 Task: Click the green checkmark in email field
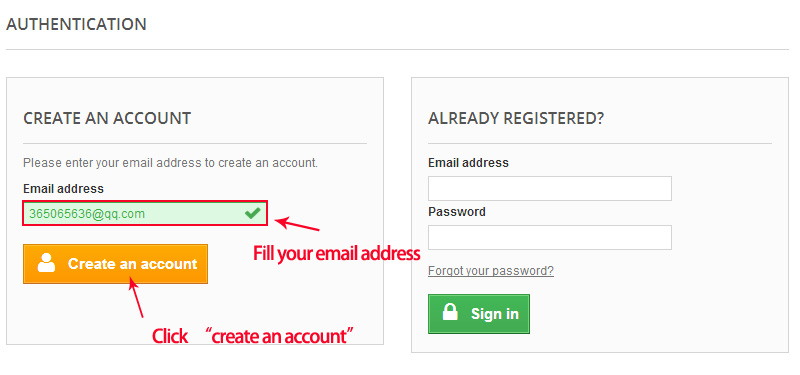(252, 213)
